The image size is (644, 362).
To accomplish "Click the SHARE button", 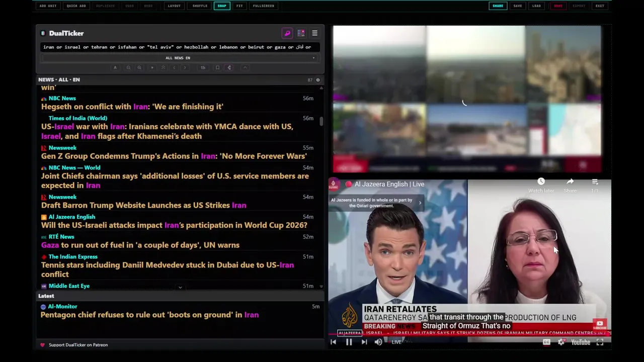I will pyautogui.click(x=498, y=6).
